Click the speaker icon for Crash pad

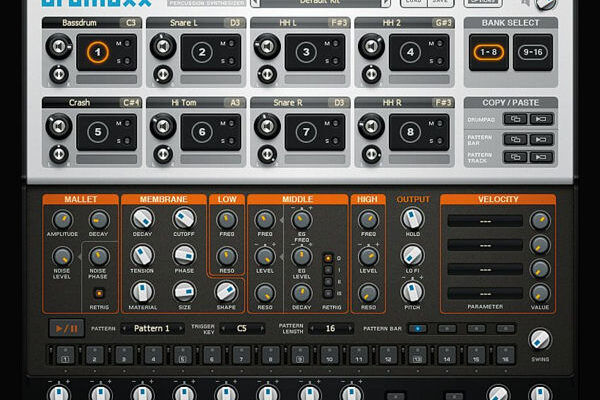pos(59,124)
